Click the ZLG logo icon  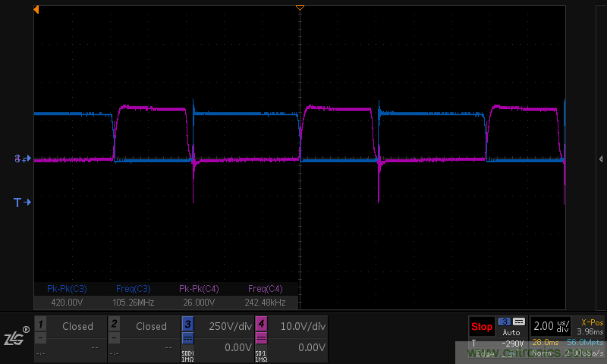[15, 337]
